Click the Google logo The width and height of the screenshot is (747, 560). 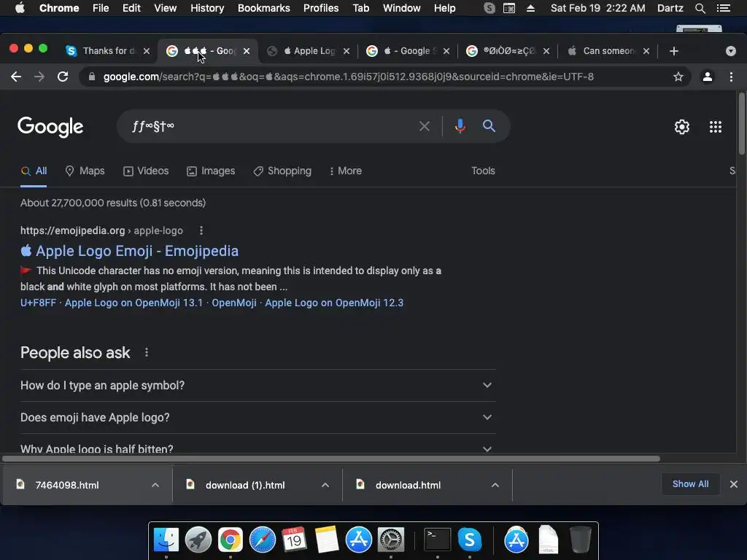click(x=50, y=127)
